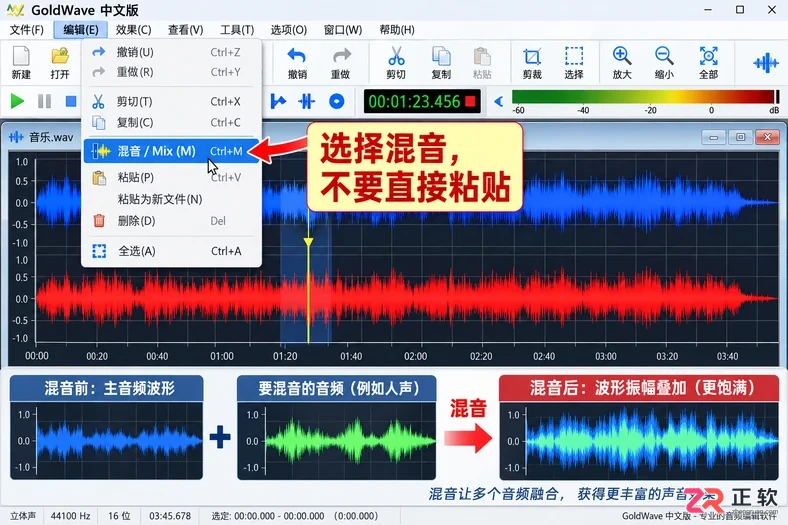The image size is (788, 525).
Task: Click the green-to-red level meter bar
Action: (x=643, y=96)
